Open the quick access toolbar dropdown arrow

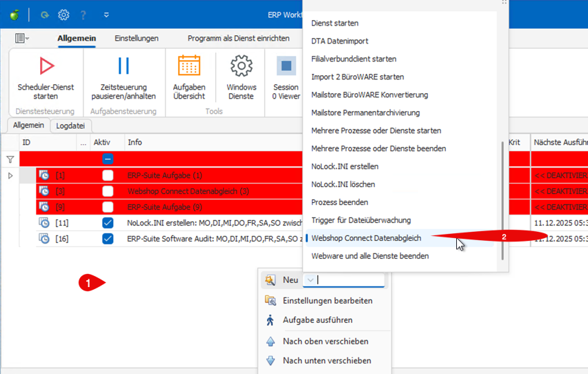106,14
